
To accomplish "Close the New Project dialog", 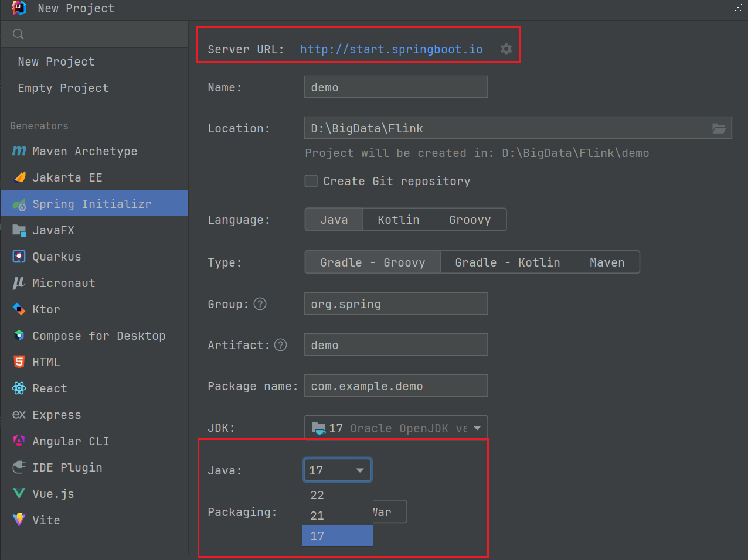I will coord(738,8).
